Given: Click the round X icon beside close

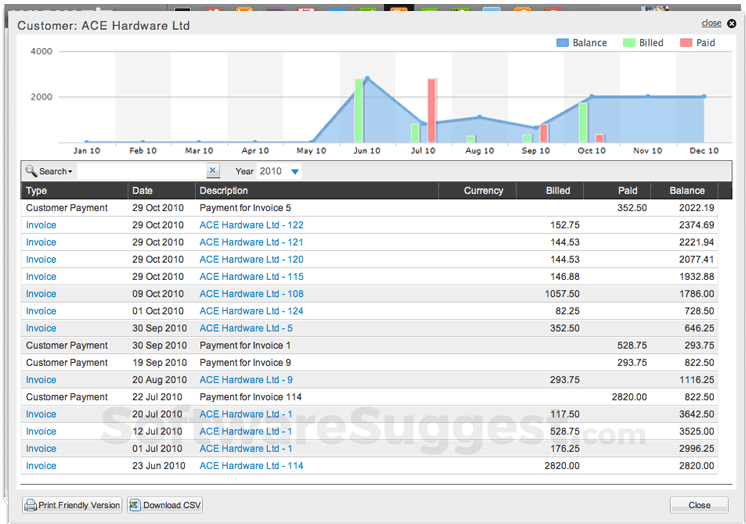Looking at the screenshot, I should pyautogui.click(x=732, y=23).
